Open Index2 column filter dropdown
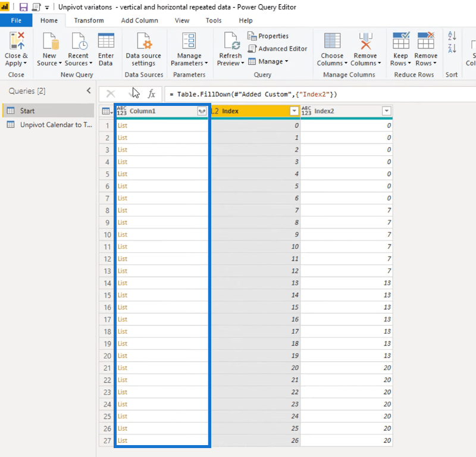Image resolution: width=476 pixels, height=457 pixels. click(386, 111)
